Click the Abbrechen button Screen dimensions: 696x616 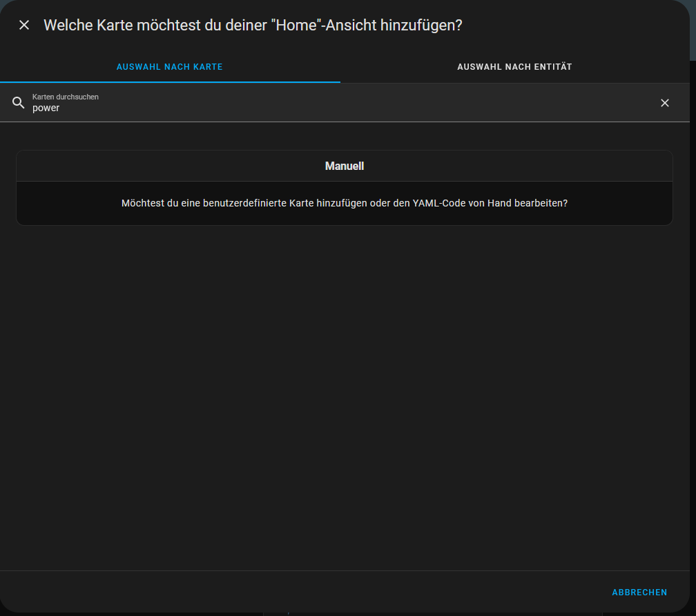639,593
